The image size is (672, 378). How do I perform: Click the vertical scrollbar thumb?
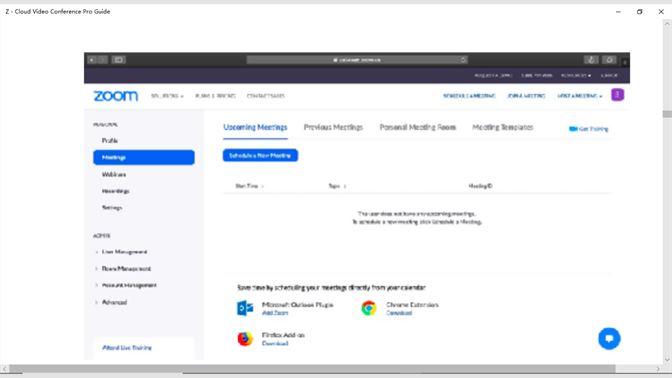tap(667, 114)
